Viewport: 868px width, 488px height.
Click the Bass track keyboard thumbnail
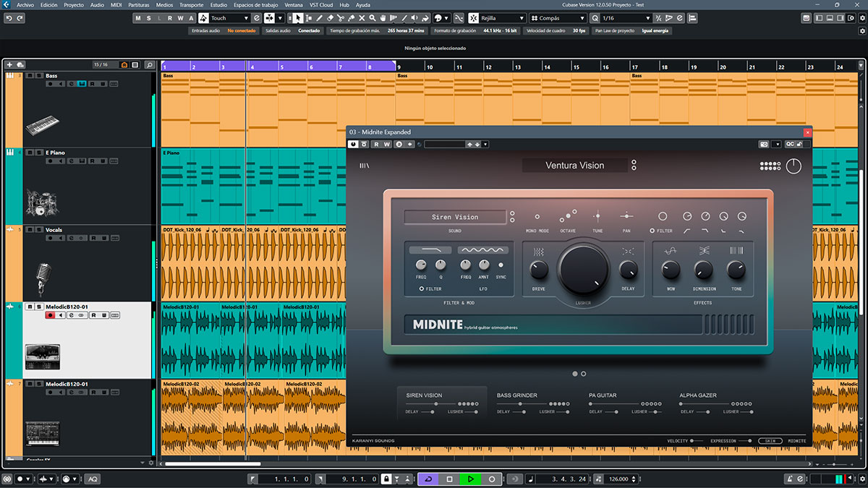(x=41, y=127)
